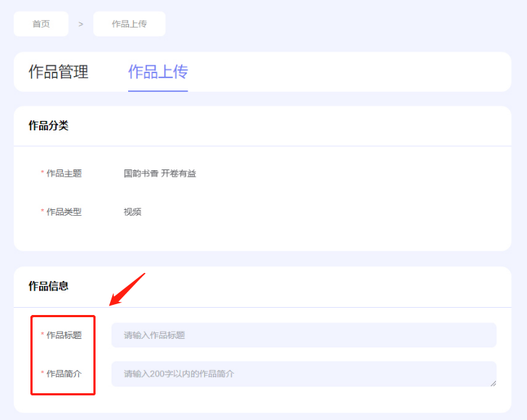Switch to the 作品管理 tab
Image resolution: width=527 pixels, height=420 pixels.
(x=59, y=72)
